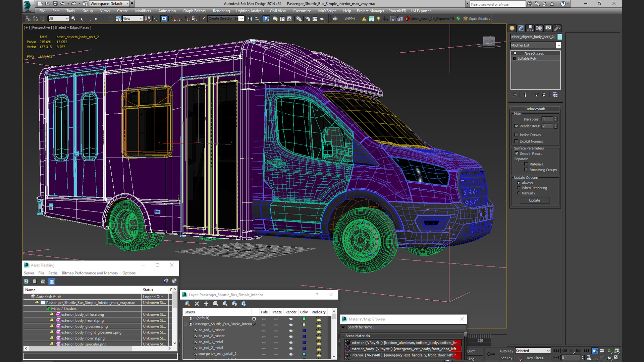644x362 pixels.
Task: Select the When Rendering update option
Action: [x=519, y=188]
